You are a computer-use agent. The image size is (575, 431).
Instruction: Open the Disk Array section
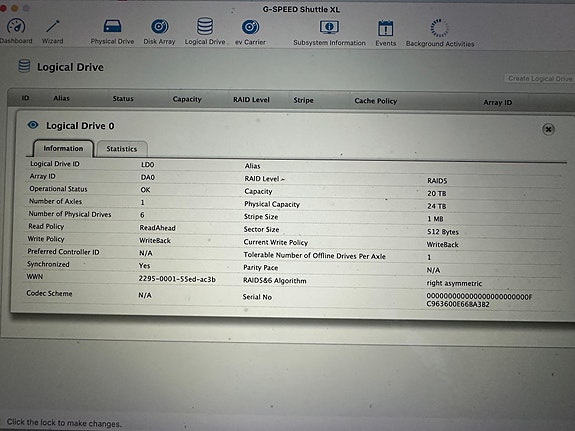160,32
